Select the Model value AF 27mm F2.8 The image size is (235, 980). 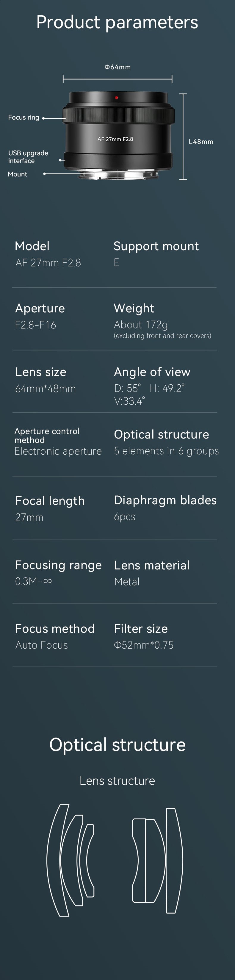(x=48, y=263)
